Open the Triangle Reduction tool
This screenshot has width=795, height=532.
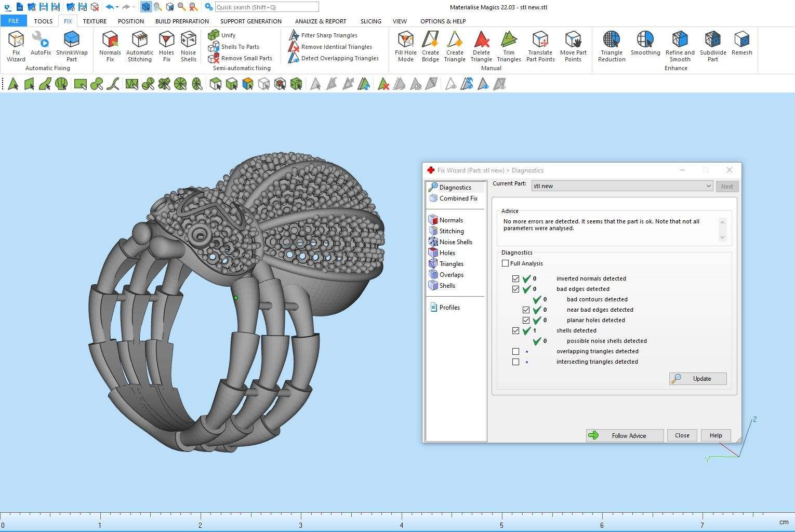(x=612, y=46)
